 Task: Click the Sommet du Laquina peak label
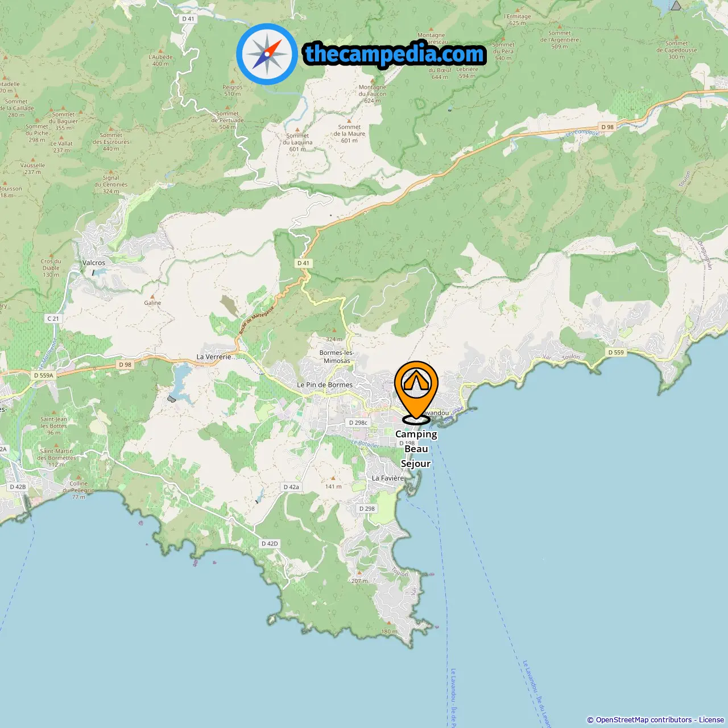point(297,142)
